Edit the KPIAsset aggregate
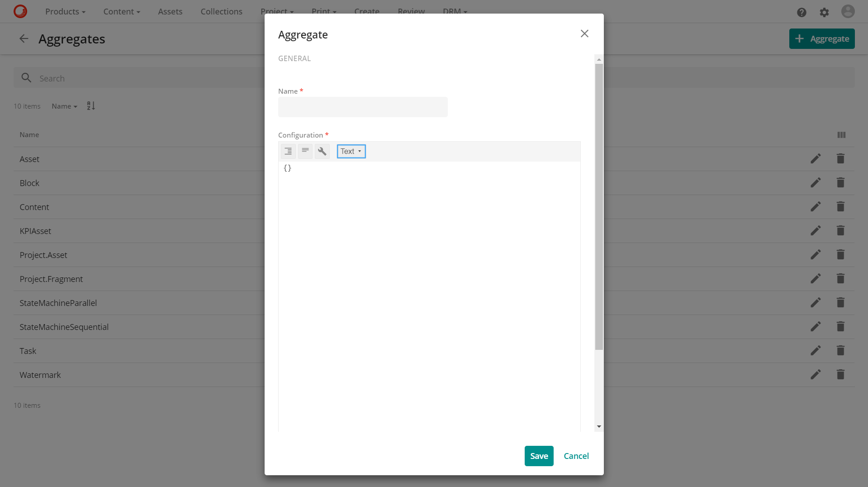Screen dimensions: 868x487 click(x=816, y=231)
